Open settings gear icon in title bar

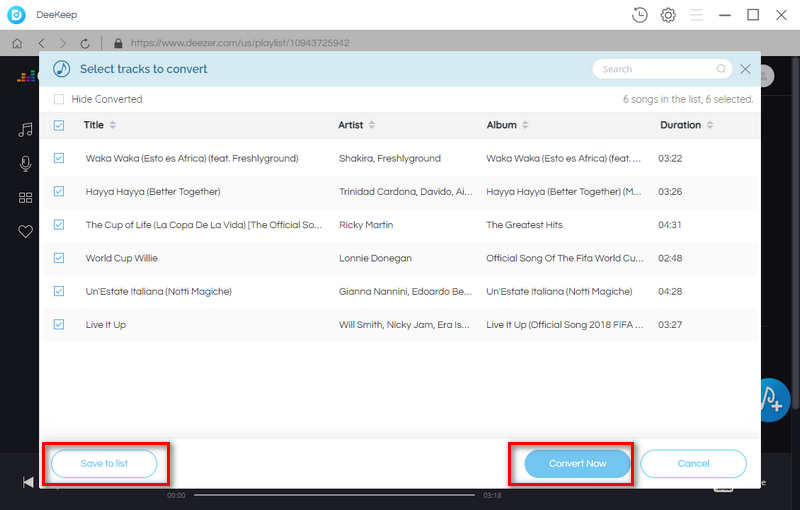point(668,15)
